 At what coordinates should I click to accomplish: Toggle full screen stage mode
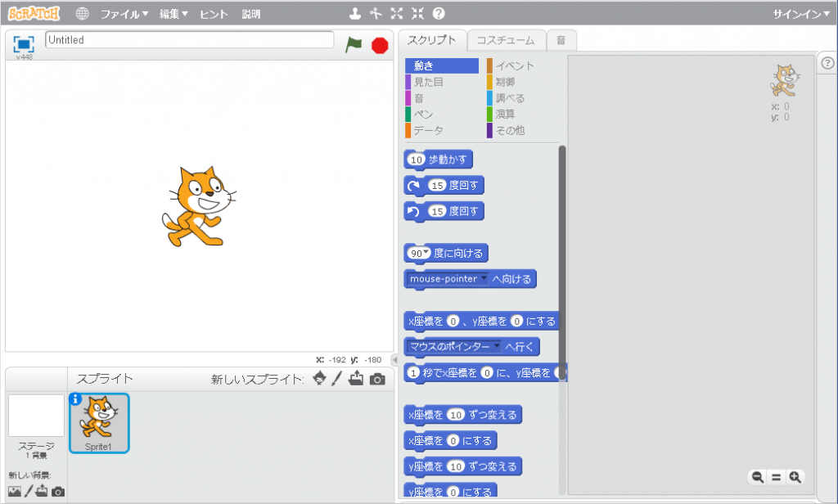(x=24, y=44)
